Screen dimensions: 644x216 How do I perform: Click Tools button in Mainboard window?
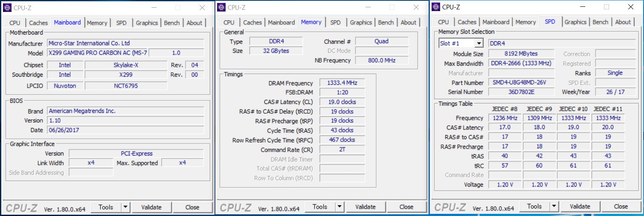[106, 207]
